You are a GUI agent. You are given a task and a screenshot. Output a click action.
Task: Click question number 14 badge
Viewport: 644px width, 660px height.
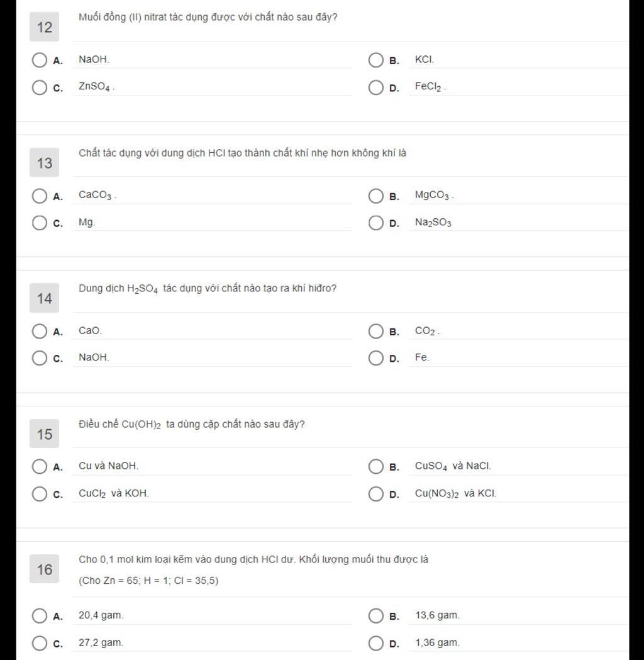44,298
